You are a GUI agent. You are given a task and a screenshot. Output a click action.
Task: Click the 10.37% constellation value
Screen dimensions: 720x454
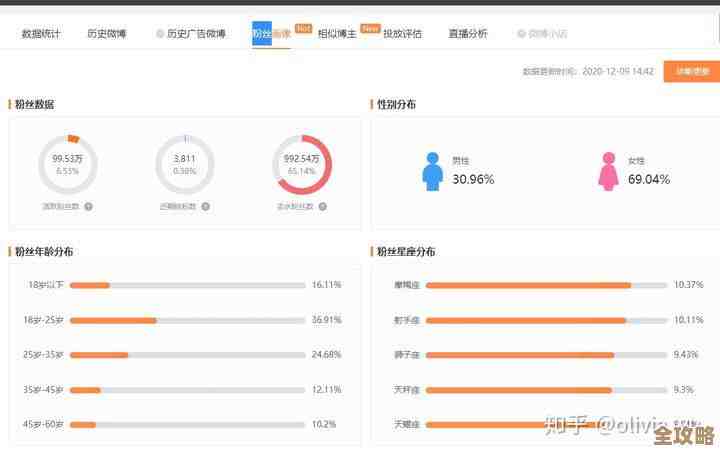[x=688, y=285]
